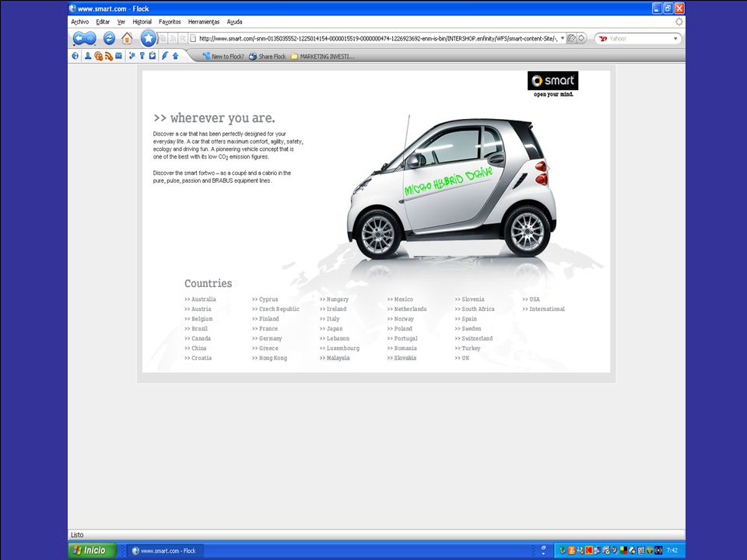Click inside the URL address field
The image size is (747, 560).
click(377, 39)
